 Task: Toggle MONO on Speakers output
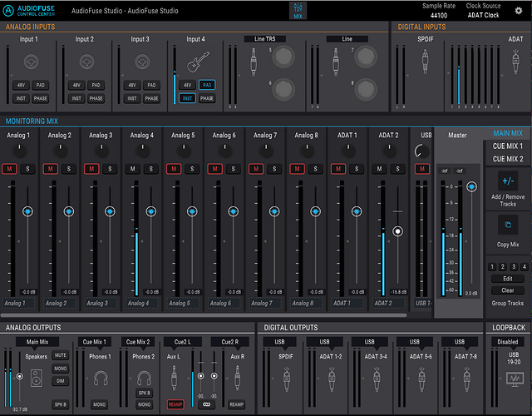pos(61,368)
